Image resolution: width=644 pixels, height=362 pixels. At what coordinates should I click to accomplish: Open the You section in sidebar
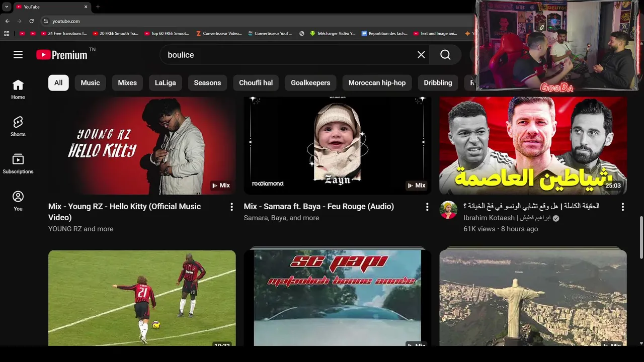pos(18,202)
